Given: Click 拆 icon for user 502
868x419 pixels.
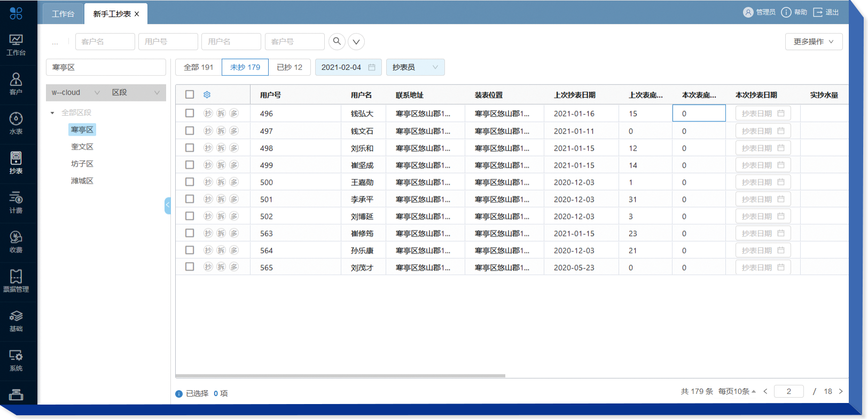Looking at the screenshot, I should tap(221, 216).
